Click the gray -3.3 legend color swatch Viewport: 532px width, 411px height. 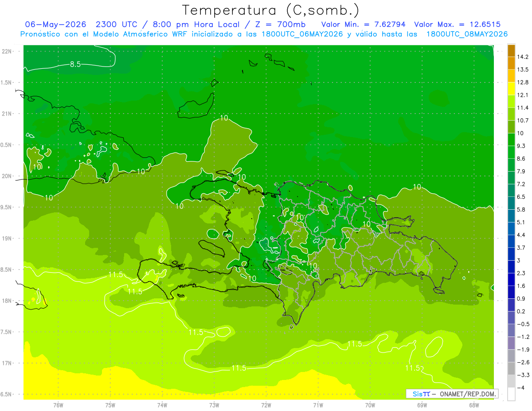[511, 381]
